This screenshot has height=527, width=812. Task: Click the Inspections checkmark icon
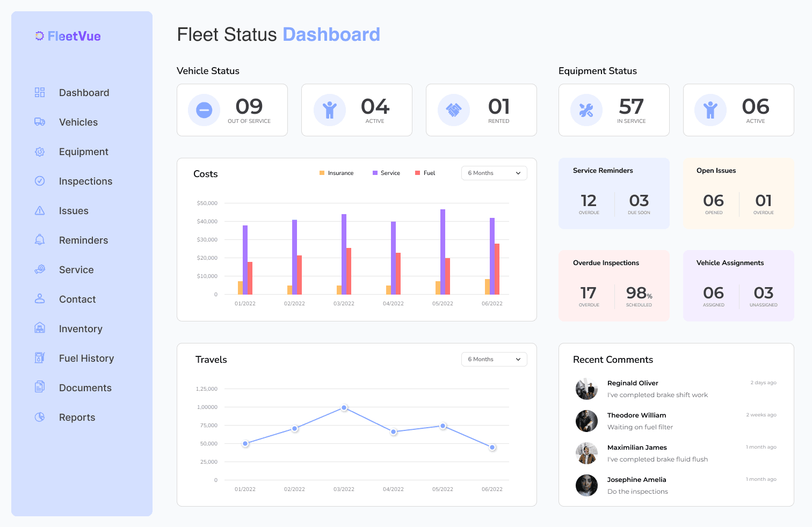[x=40, y=181]
